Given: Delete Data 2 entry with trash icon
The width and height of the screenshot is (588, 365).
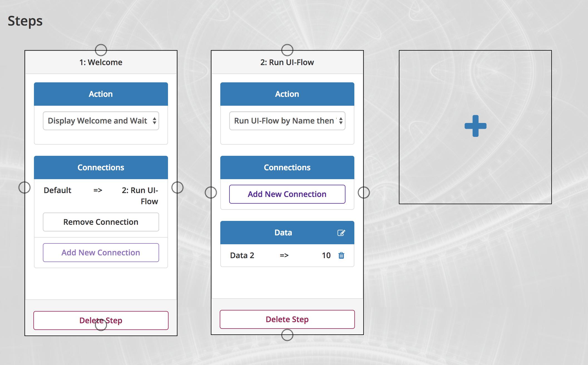Looking at the screenshot, I should click(x=341, y=255).
